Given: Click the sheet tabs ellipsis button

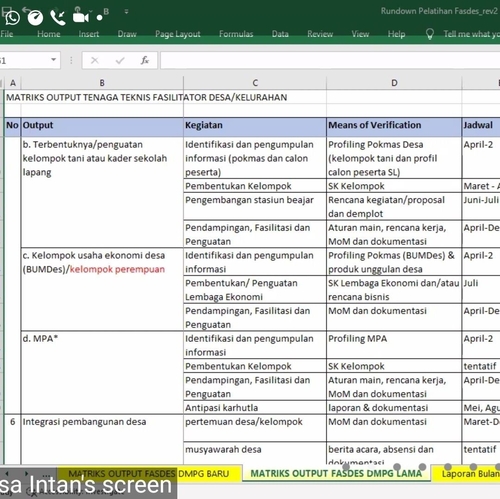Looking at the screenshot, I should 46,474.
